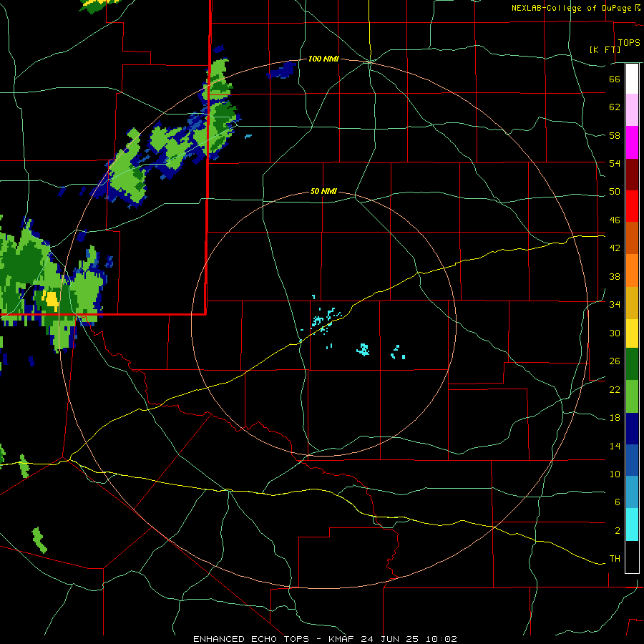The width and height of the screenshot is (644, 644).
Task: Click the legend value 38
Action: 615,276
